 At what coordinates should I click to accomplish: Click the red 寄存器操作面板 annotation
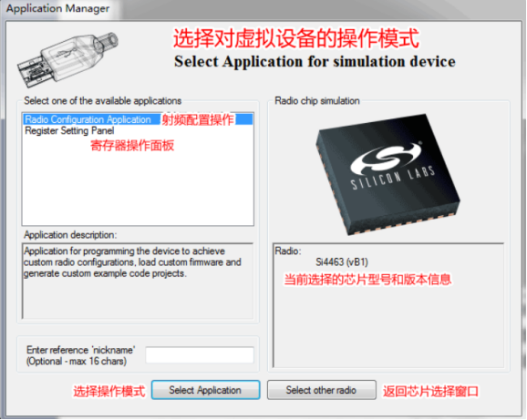pyautogui.click(x=132, y=146)
